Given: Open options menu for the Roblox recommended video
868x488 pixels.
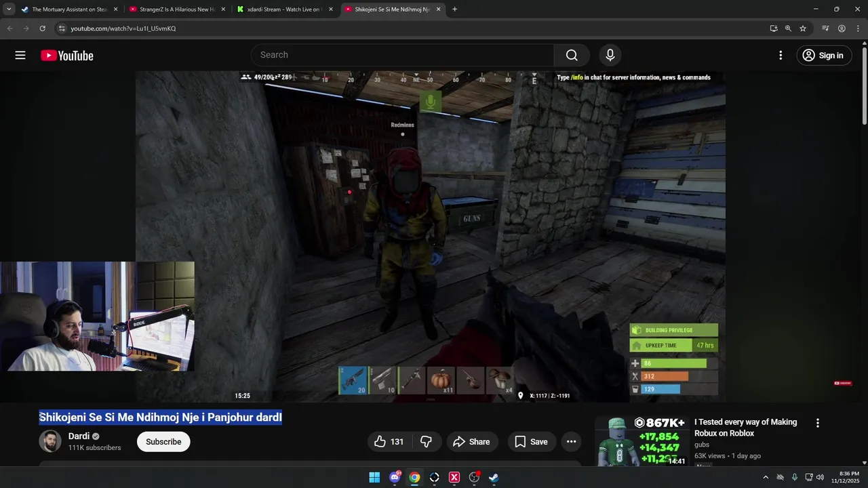Looking at the screenshot, I should (818, 423).
